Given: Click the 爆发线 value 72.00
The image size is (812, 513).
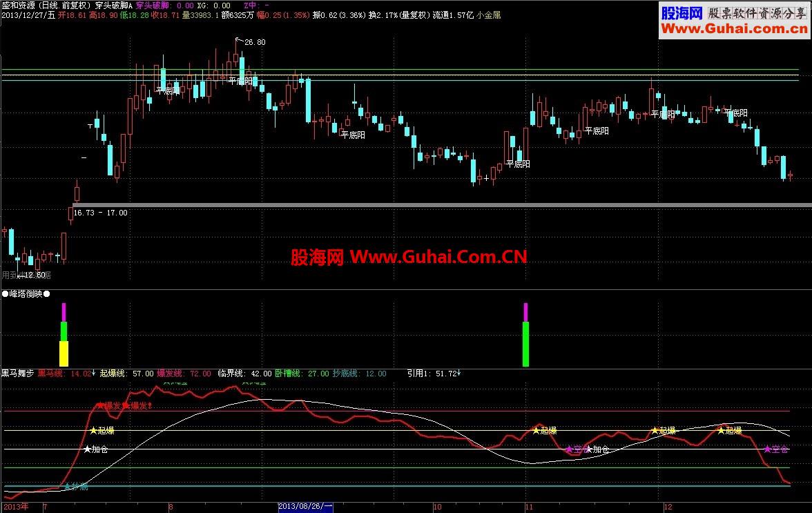Looking at the screenshot, I should click(x=200, y=374).
